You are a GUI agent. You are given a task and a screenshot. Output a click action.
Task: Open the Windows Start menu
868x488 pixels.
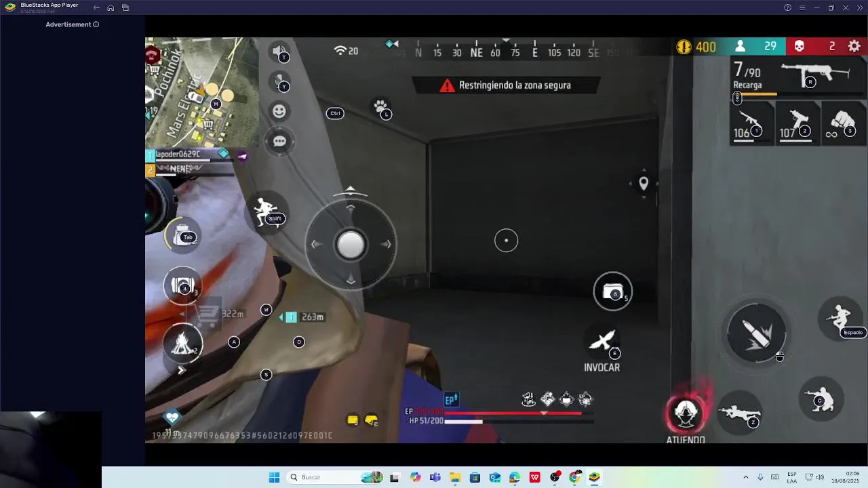pyautogui.click(x=274, y=477)
